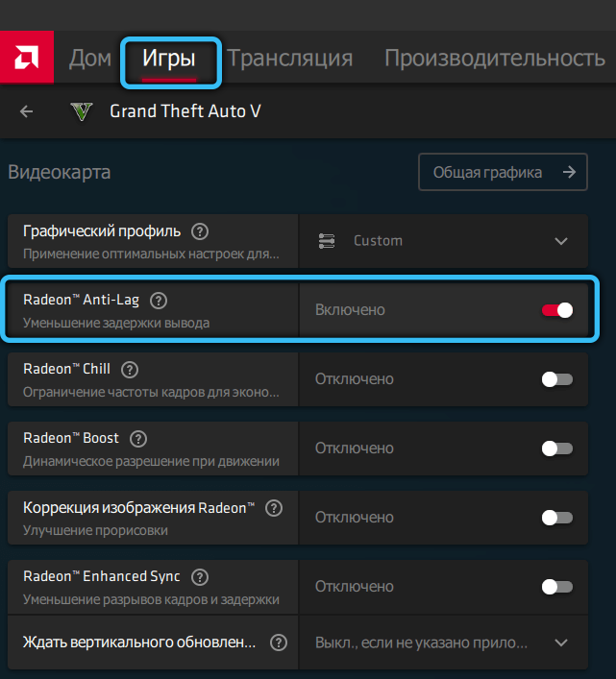Enable the Radeon Enhanced Sync toggle
Image resolution: width=616 pixels, height=679 pixels.
point(557,587)
